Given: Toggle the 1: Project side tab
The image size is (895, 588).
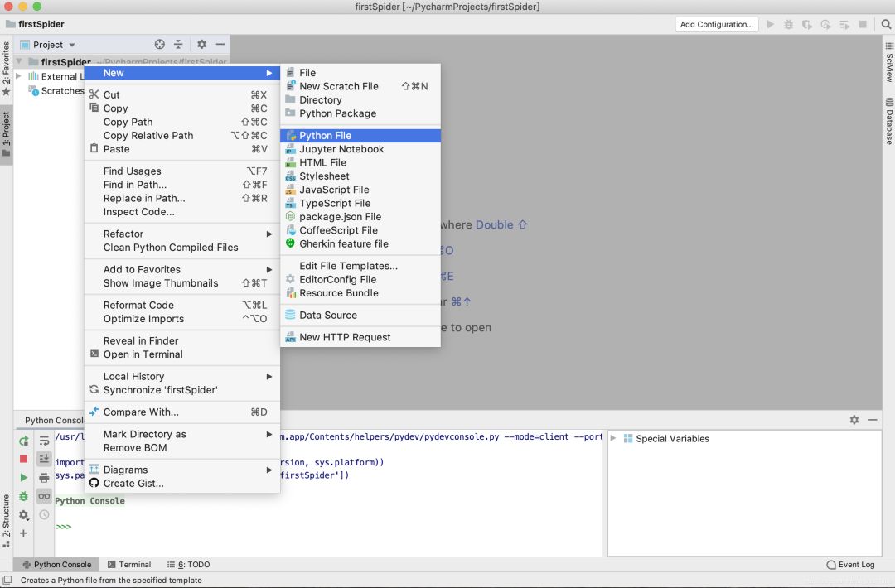Looking at the screenshot, I should coord(7,134).
